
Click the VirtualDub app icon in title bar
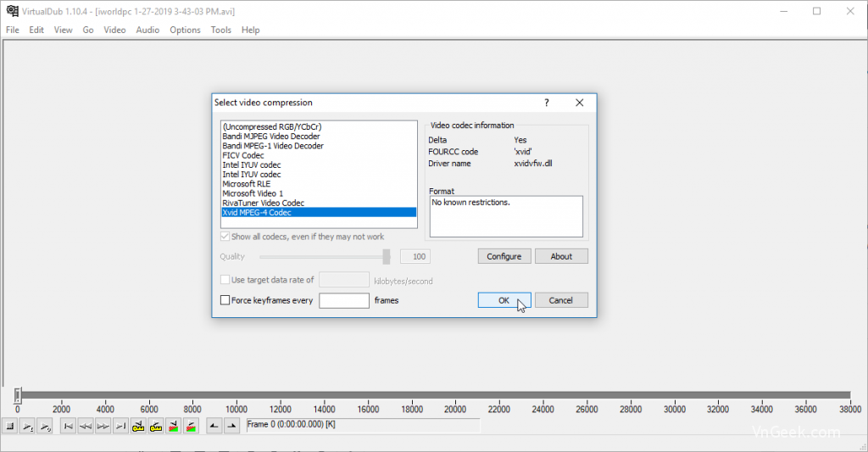[x=12, y=11]
